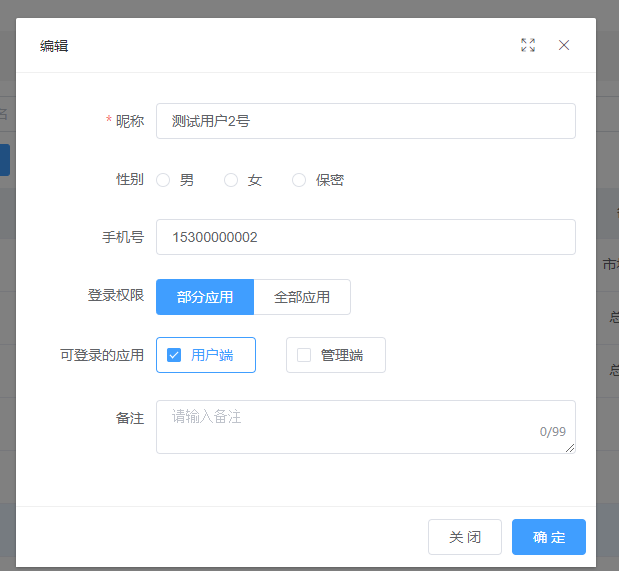Viewport: 619px width, 571px height.
Task: Focus the 昵称 input field
Action: [x=366, y=121]
